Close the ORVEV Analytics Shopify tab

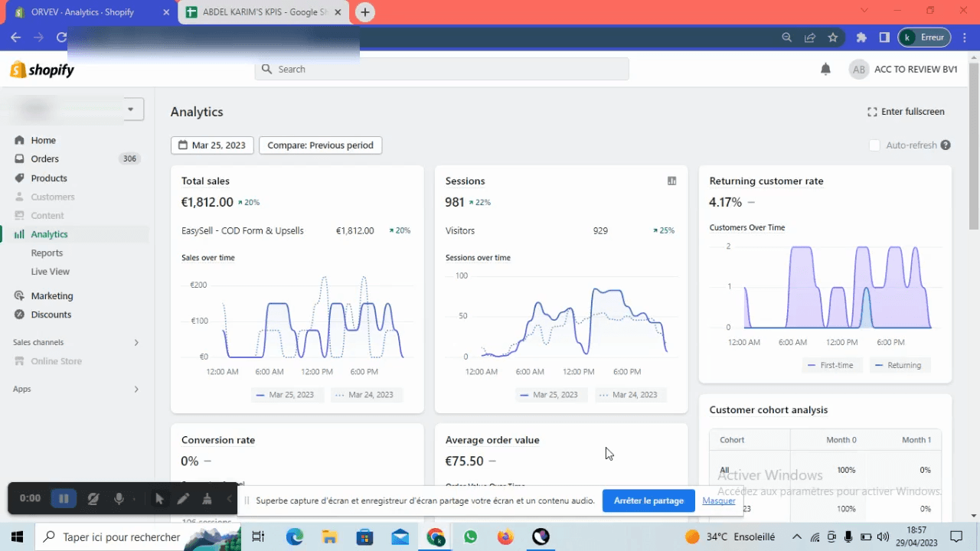coord(168,12)
